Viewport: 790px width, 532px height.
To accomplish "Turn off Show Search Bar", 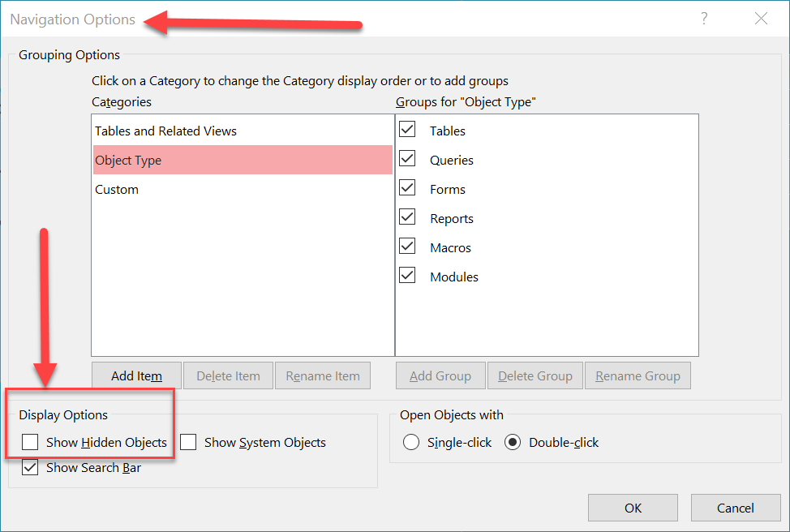I will 31,467.
